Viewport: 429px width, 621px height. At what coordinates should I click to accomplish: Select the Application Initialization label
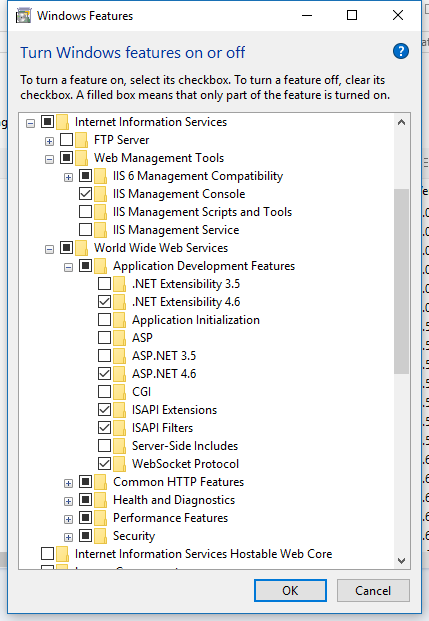[x=196, y=320]
